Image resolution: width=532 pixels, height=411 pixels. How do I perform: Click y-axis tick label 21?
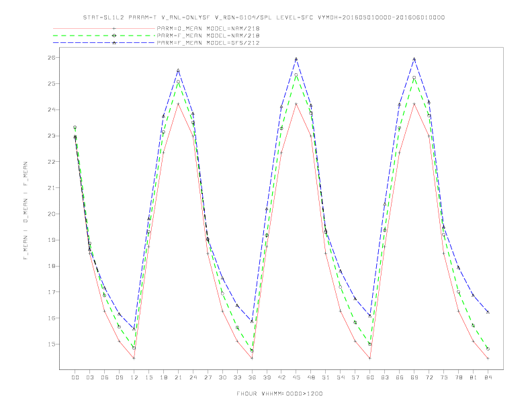(52, 188)
